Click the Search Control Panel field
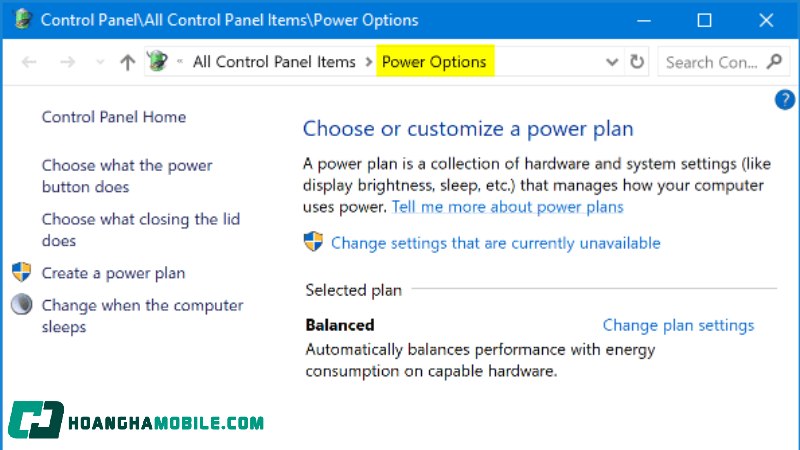This screenshot has width=800, height=450. tap(712, 62)
